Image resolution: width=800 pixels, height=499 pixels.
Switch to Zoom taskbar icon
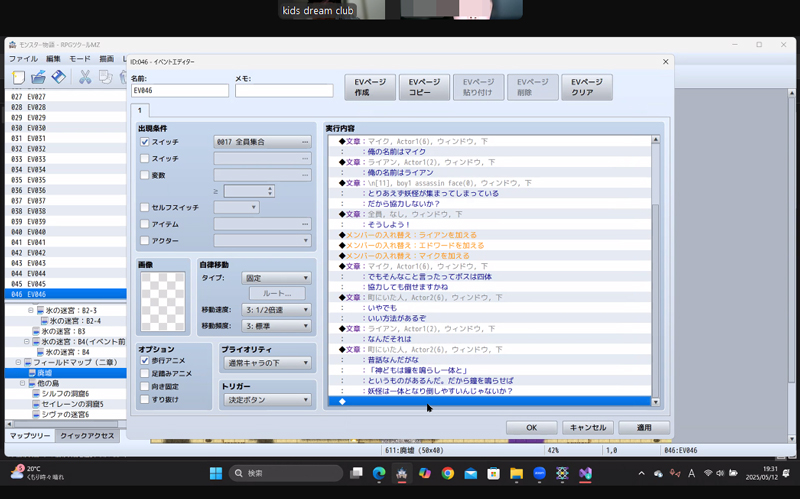[539, 473]
